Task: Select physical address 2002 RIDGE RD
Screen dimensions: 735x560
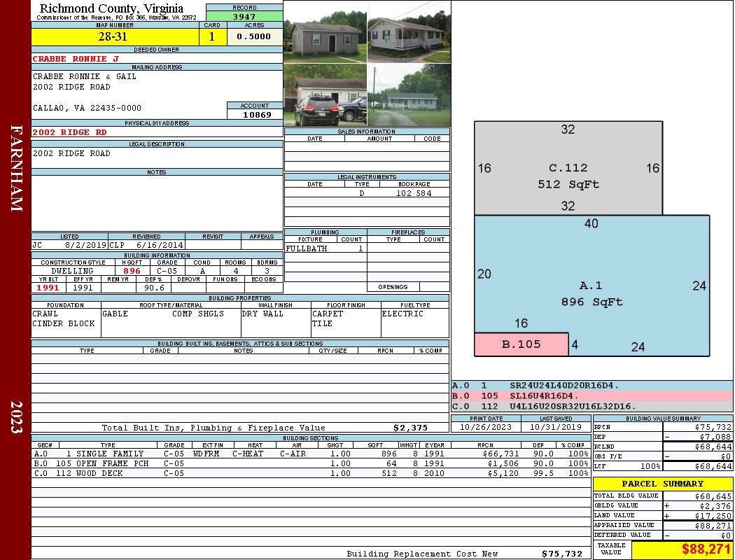Action: 69,132
